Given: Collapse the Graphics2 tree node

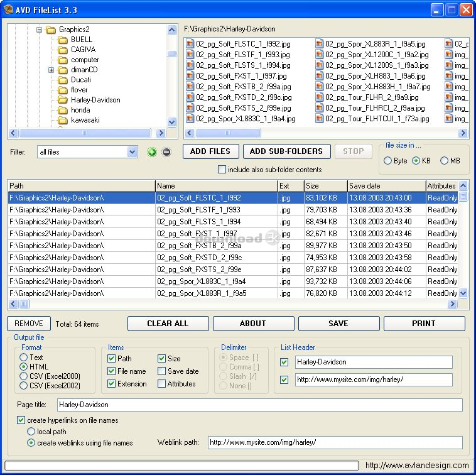Looking at the screenshot, I should [x=39, y=30].
